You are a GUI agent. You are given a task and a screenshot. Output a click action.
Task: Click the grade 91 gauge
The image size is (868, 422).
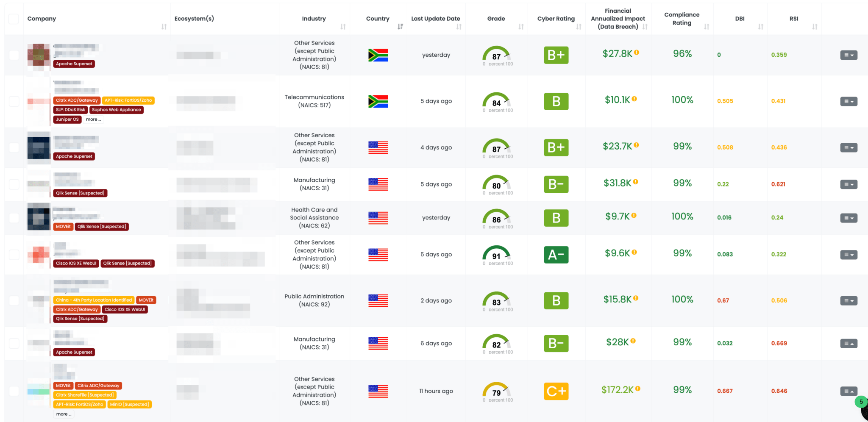(x=496, y=254)
